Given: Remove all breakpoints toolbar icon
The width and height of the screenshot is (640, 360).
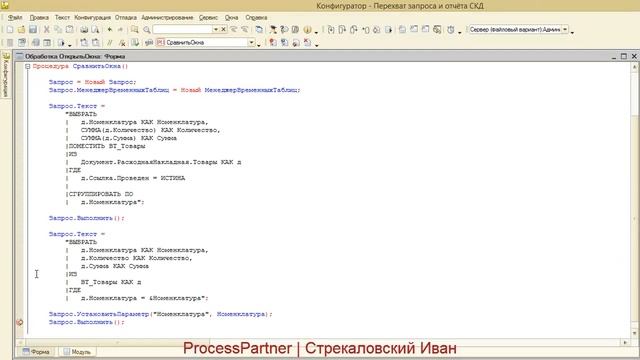Looking at the screenshot, I should click(x=307, y=42).
